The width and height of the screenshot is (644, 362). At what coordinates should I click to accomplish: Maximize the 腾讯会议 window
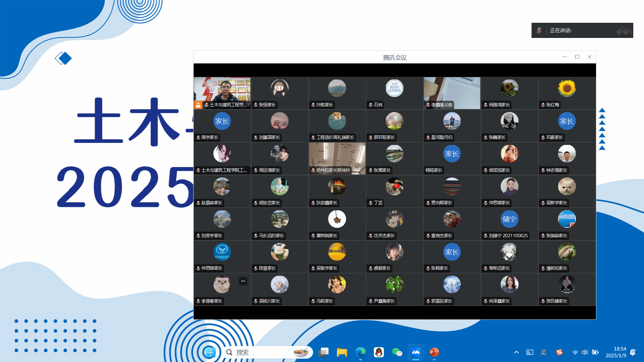pos(577,57)
